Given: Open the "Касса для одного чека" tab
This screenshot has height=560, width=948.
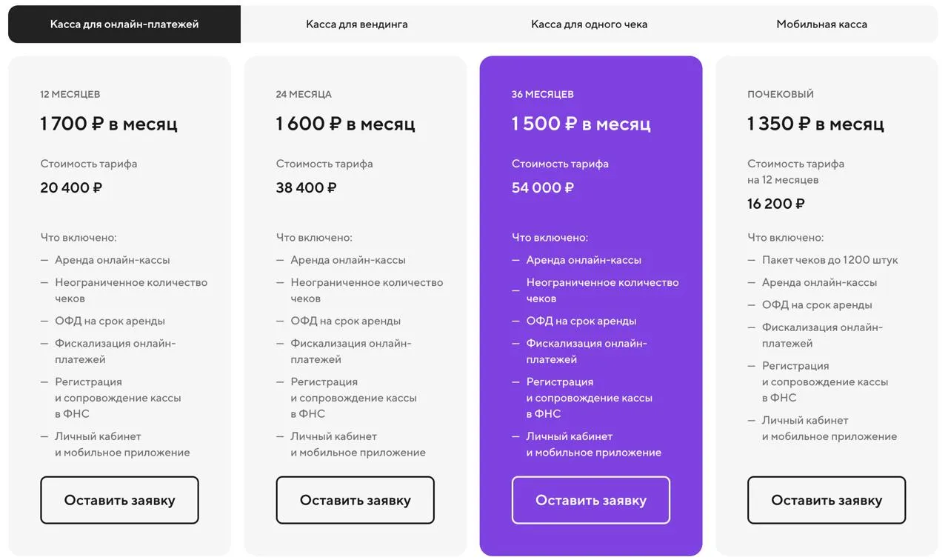Looking at the screenshot, I should [x=589, y=24].
